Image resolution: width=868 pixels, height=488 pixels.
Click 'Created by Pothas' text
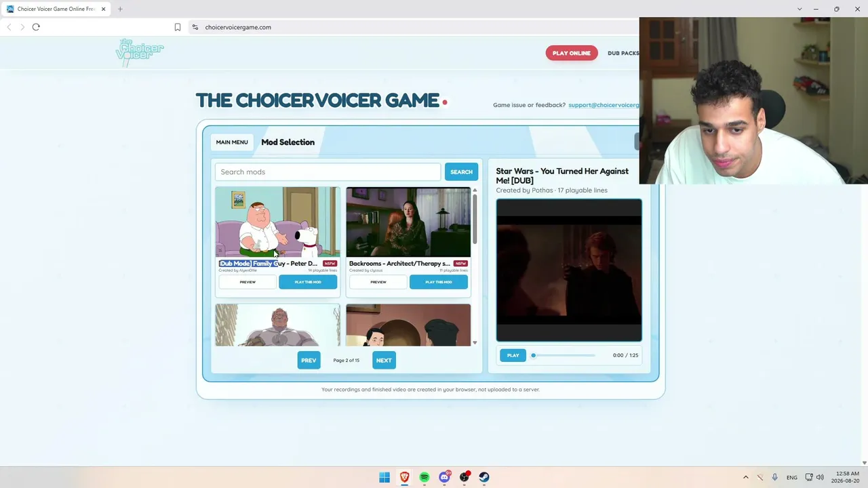pyautogui.click(x=524, y=190)
